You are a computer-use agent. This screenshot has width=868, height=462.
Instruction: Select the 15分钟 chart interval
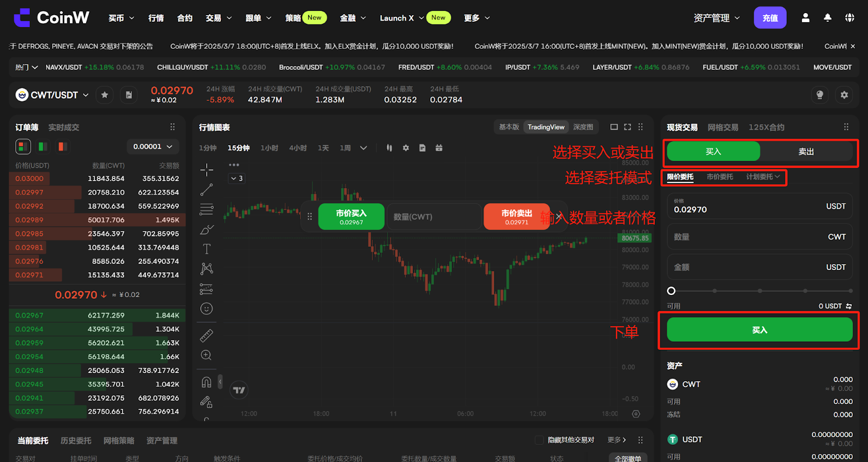coord(239,148)
